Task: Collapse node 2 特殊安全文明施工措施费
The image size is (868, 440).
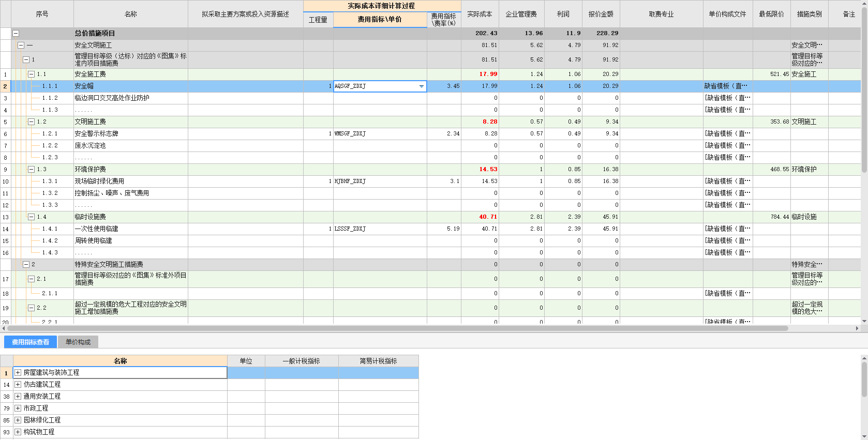Action: [x=26, y=264]
